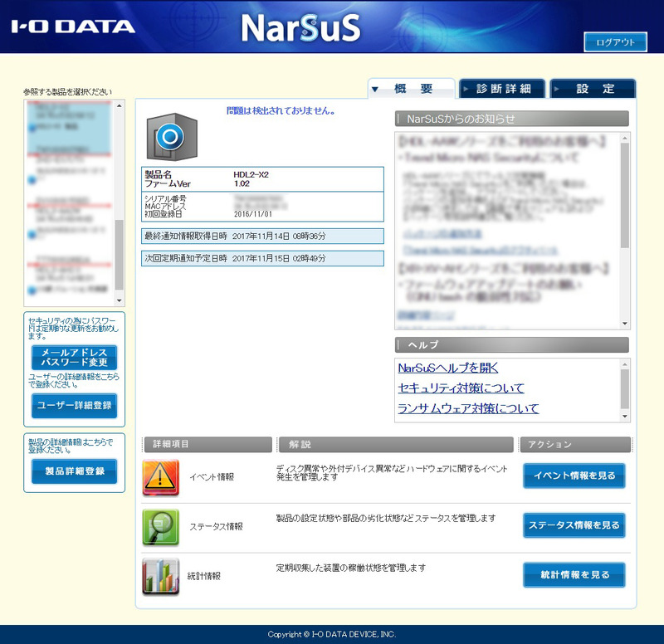Click the ユーザー詳細登録 button

tap(74, 406)
